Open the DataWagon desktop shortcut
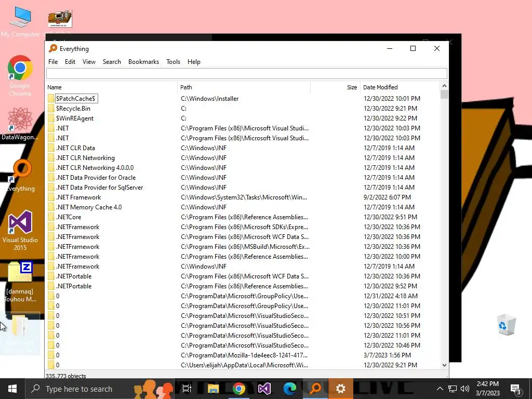This screenshot has height=399, width=532. click(x=20, y=124)
